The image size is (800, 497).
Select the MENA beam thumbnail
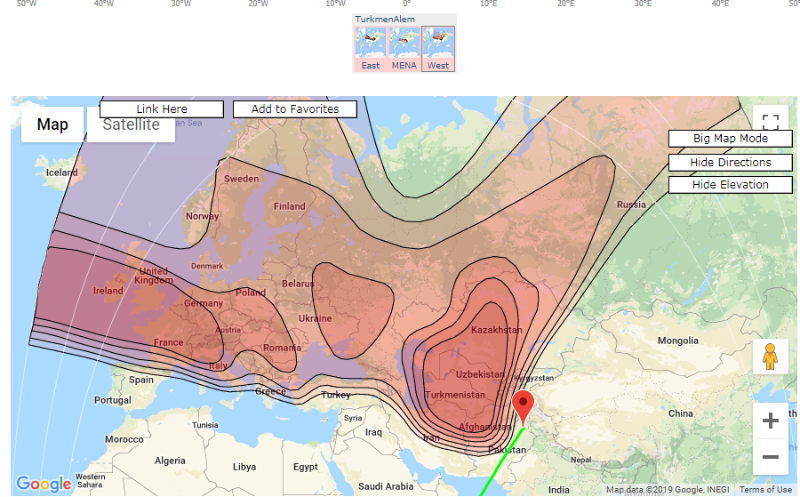coord(404,49)
